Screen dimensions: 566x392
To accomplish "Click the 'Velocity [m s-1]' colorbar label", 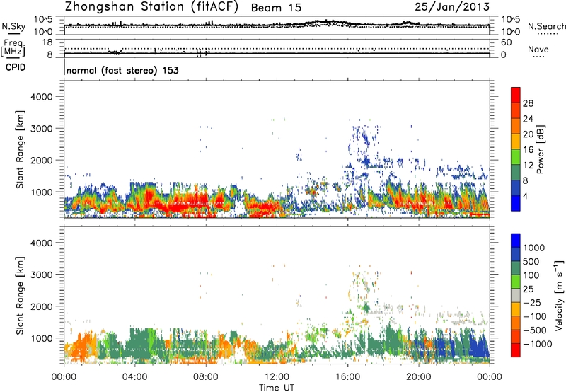I will pyautogui.click(x=559, y=295).
